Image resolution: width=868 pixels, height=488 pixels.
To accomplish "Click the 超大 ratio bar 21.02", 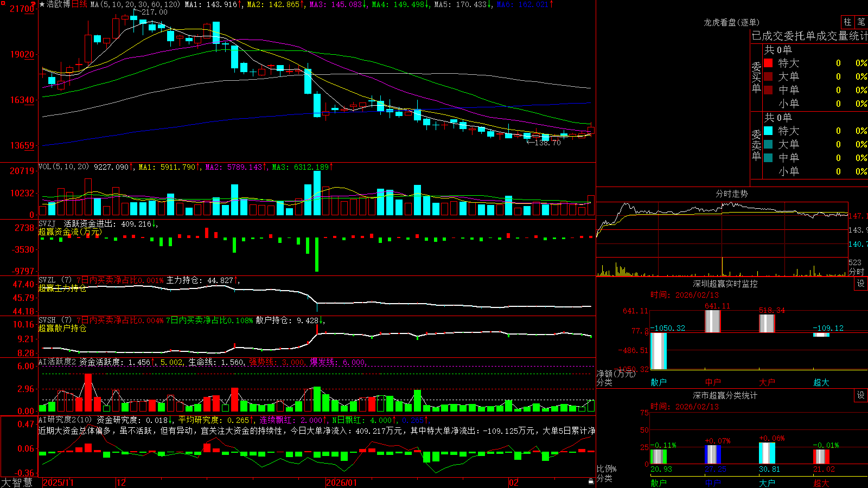I will [821, 457].
